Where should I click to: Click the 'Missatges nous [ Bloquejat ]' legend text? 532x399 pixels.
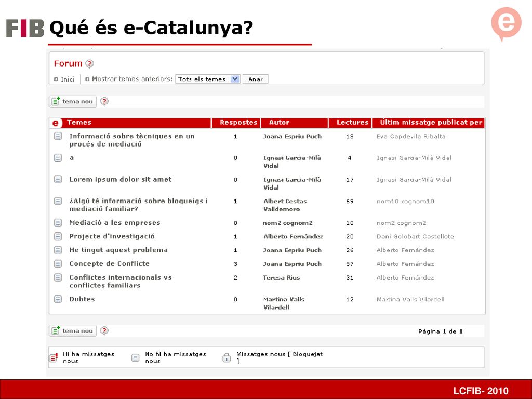click(x=280, y=357)
